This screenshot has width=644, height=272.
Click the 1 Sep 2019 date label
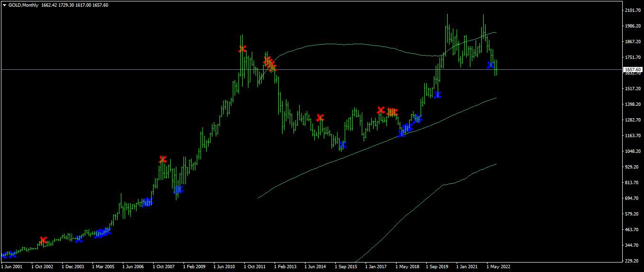437,267
